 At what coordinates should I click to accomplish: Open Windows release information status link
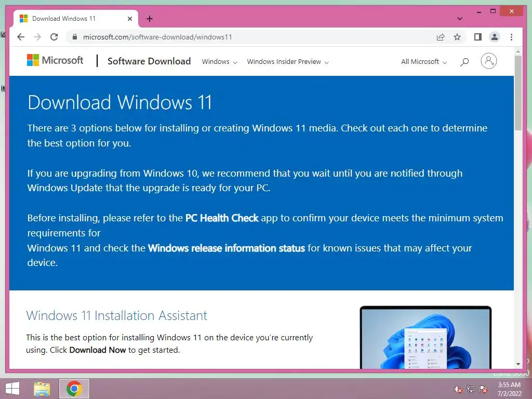pos(227,248)
